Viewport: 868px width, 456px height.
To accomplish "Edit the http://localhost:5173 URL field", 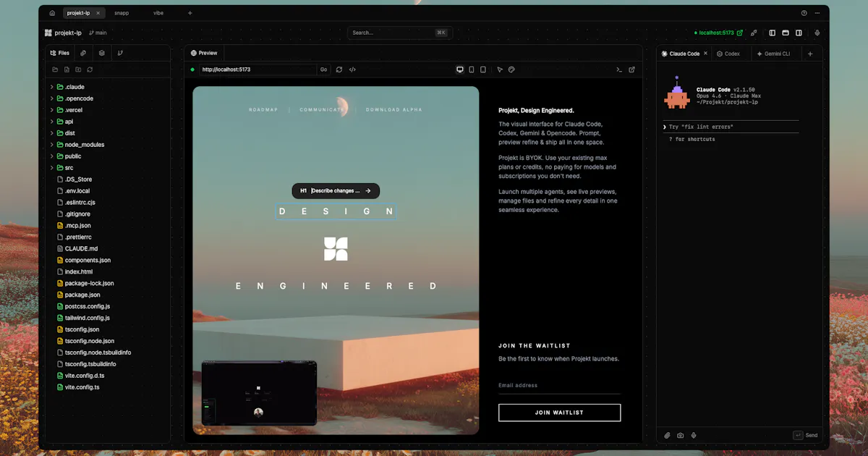I will tap(258, 69).
